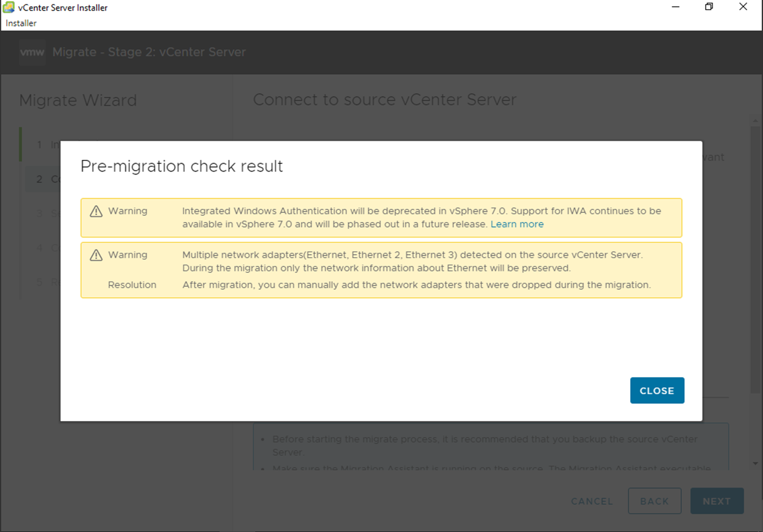Open the Learn more link about IWA
The image size is (763, 532).
(517, 224)
